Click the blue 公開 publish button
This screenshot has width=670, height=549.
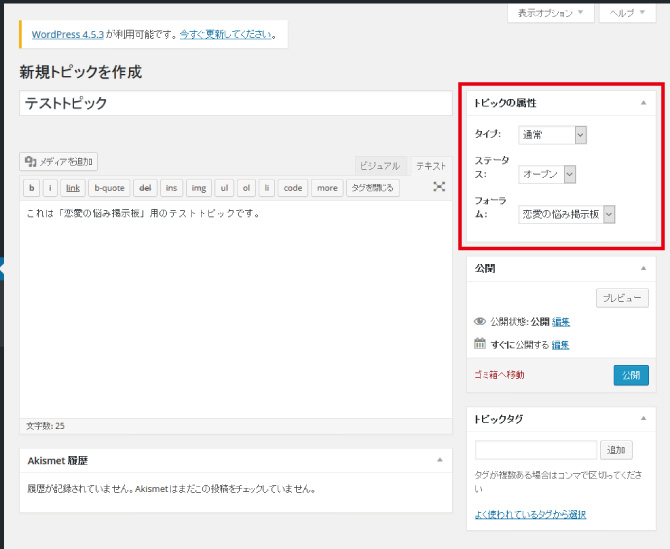point(631,375)
